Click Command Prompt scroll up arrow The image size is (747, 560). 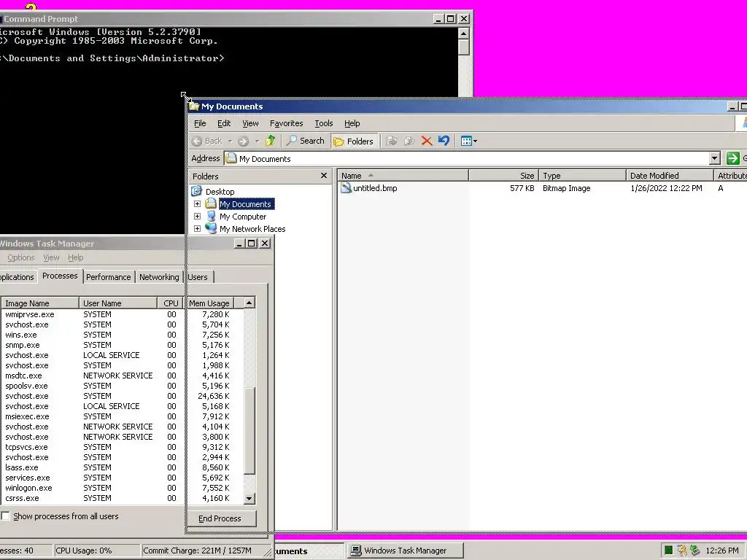463,33
